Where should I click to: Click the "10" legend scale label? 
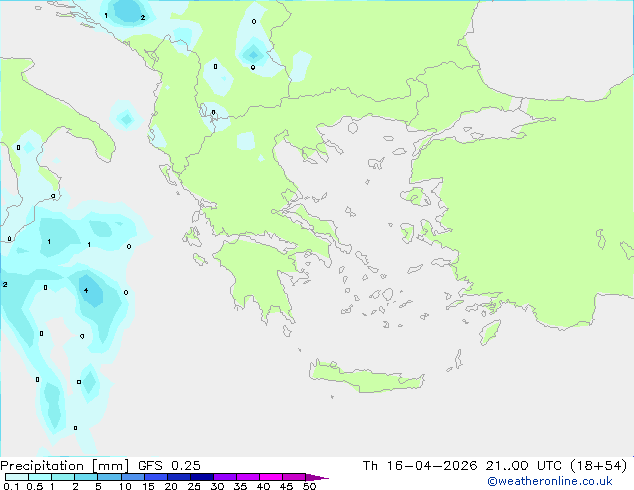point(125,486)
